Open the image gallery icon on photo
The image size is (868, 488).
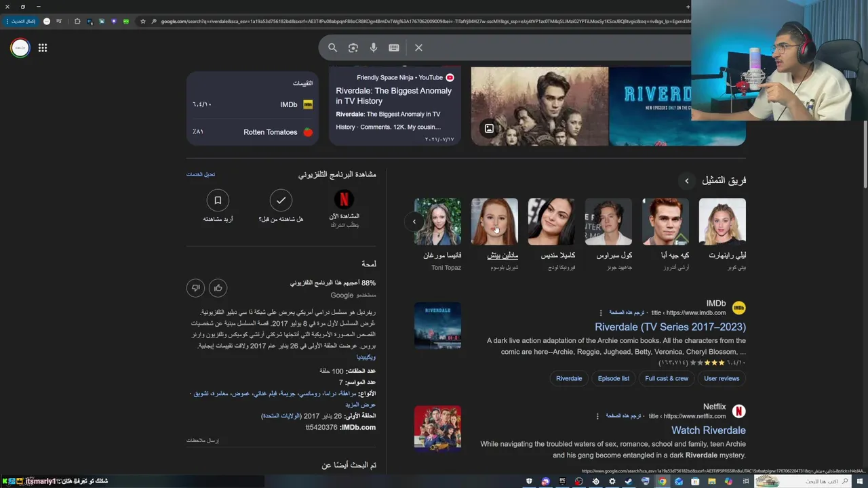point(489,128)
